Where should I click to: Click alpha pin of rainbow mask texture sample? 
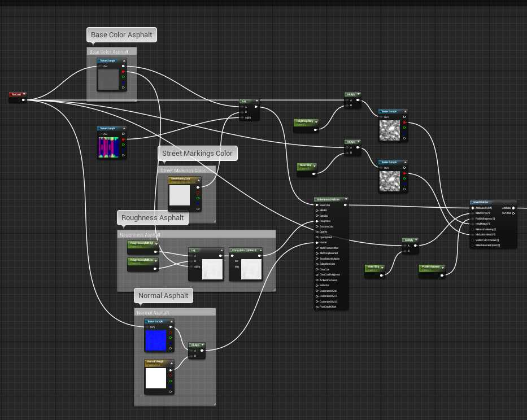[123, 155]
